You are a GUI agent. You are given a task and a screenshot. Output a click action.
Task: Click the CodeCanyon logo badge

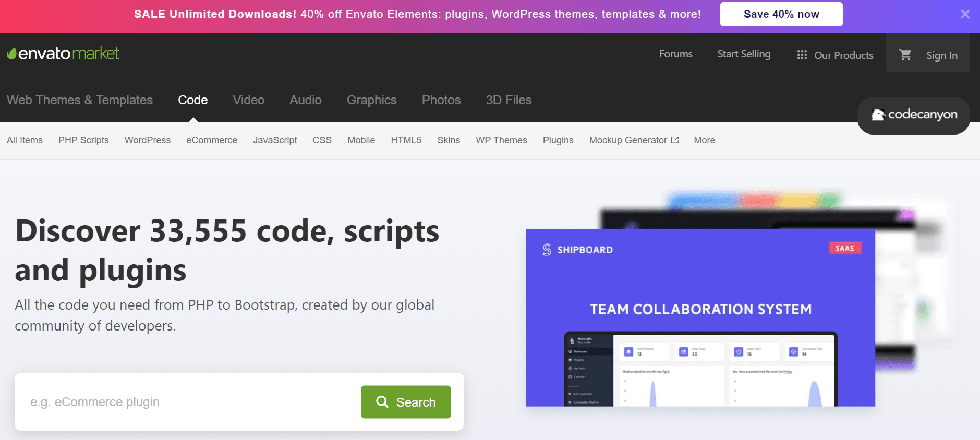914,115
